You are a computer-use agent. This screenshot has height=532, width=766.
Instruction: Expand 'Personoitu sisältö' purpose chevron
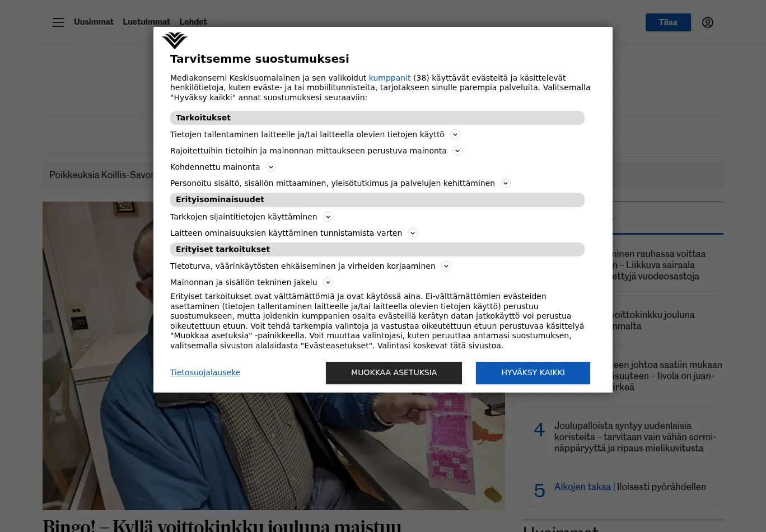(506, 183)
